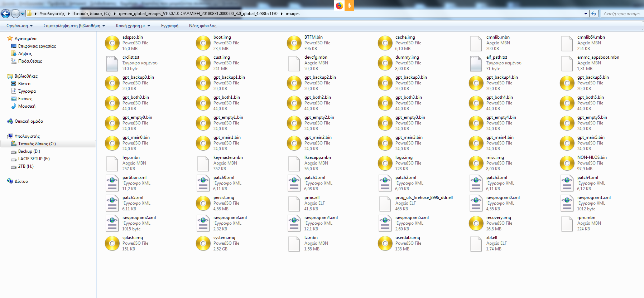Screen dimensions: 644x298
Task: Click the Firefox icon at top
Action: 339,6
